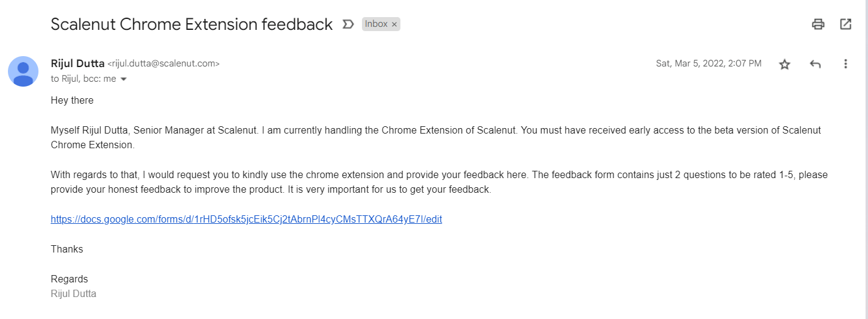Open the Google Forms feedback link

coord(246,220)
